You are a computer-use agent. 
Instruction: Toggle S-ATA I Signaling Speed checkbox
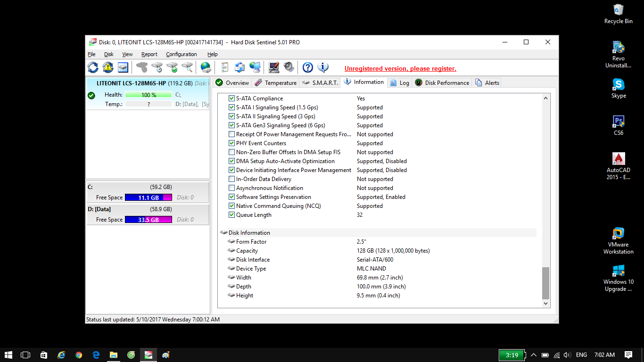(231, 107)
